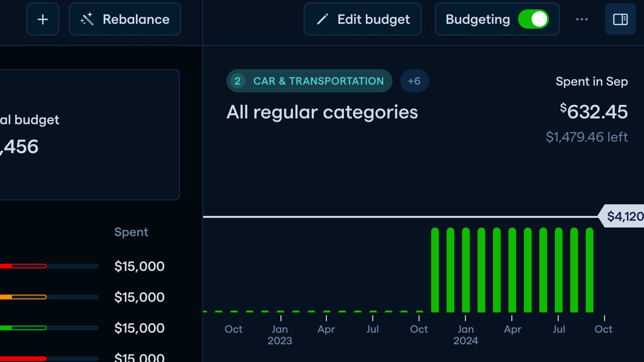Toggle the Budgeting switch off
The image size is (644, 362).
click(x=533, y=19)
